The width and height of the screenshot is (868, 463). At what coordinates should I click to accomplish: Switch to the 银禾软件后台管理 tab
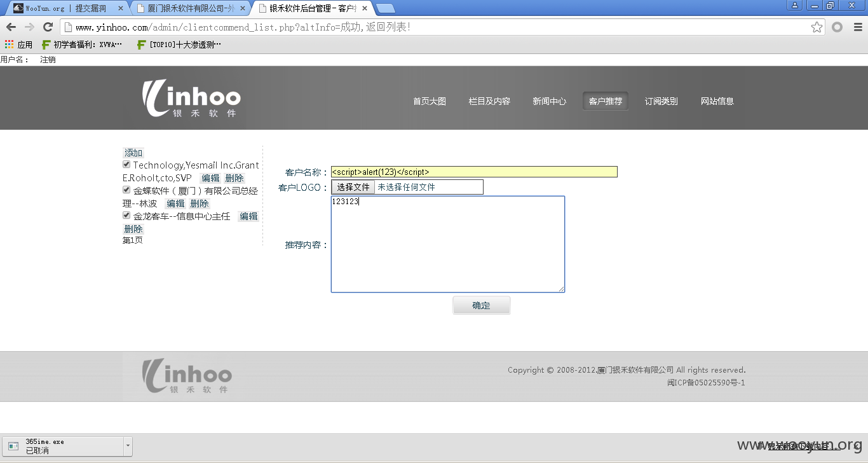point(311,8)
